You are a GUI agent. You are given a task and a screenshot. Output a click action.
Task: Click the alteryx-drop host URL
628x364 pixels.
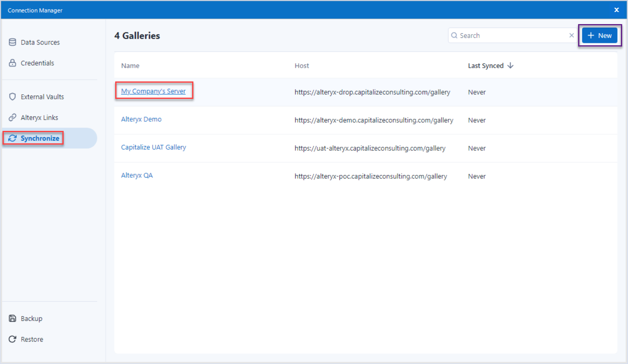(x=372, y=92)
